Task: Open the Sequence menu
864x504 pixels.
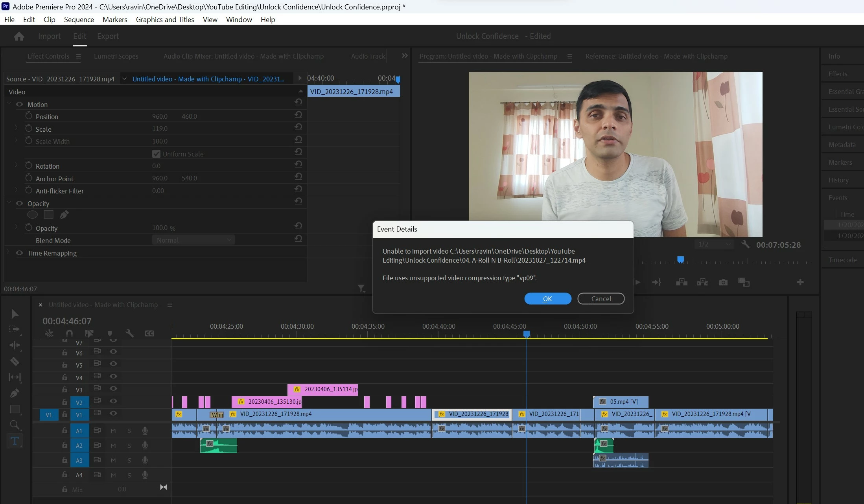Action: [79, 19]
